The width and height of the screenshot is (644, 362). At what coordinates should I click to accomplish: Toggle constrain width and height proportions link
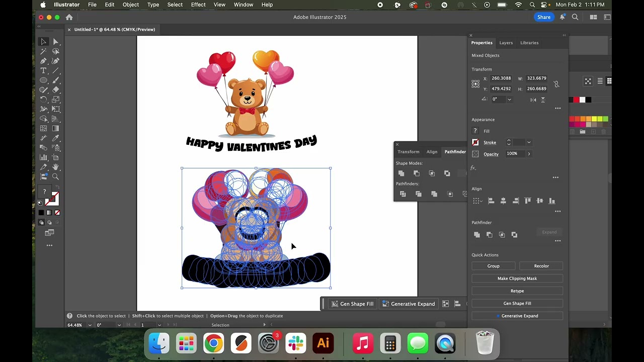(x=556, y=84)
